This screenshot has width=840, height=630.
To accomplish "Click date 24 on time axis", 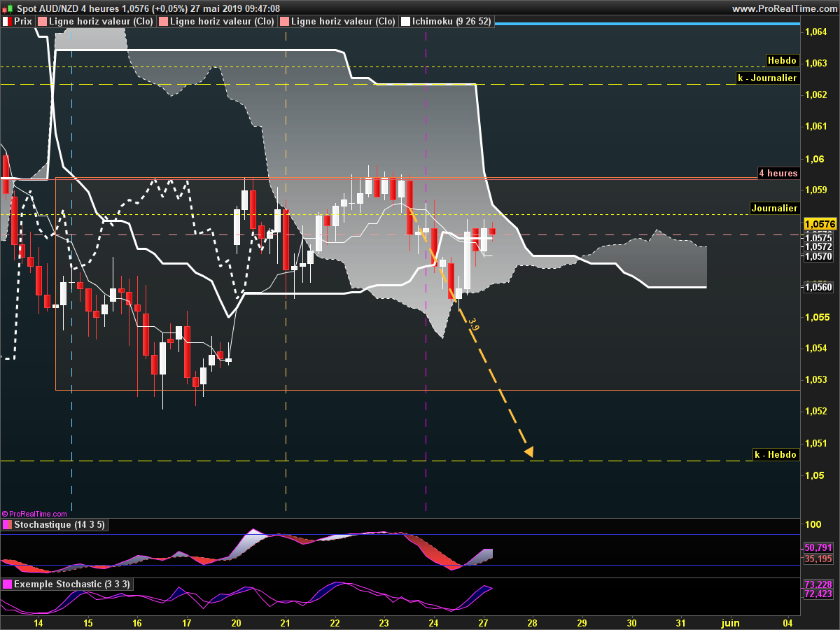I will (x=433, y=623).
